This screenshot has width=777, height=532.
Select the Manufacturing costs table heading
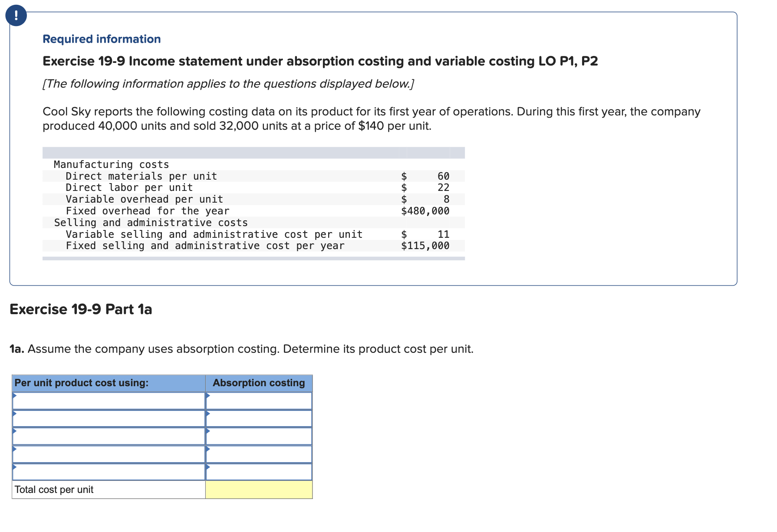coord(111,164)
